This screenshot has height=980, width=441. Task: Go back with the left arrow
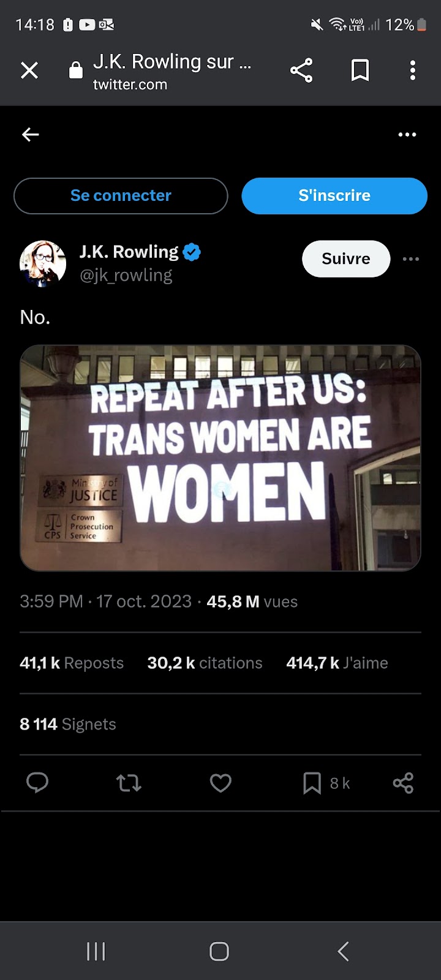(31, 135)
